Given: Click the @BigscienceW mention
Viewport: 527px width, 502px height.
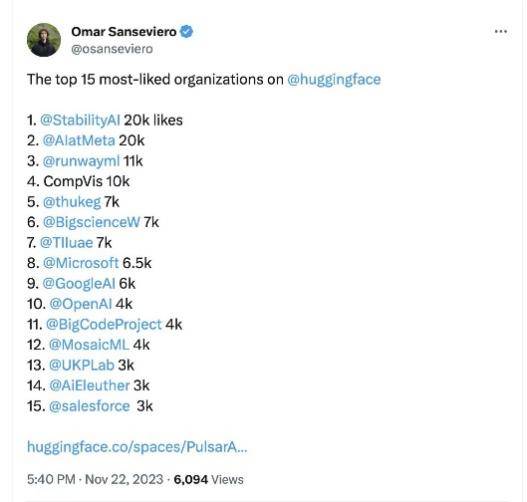Looking at the screenshot, I should tap(91, 222).
